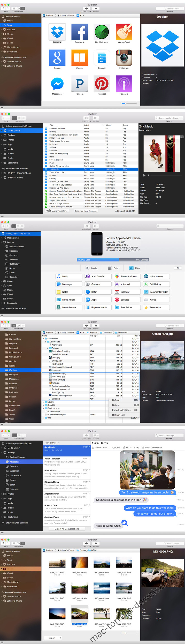
Task: Open the Pinterest app icon
Action: click(102, 84)
